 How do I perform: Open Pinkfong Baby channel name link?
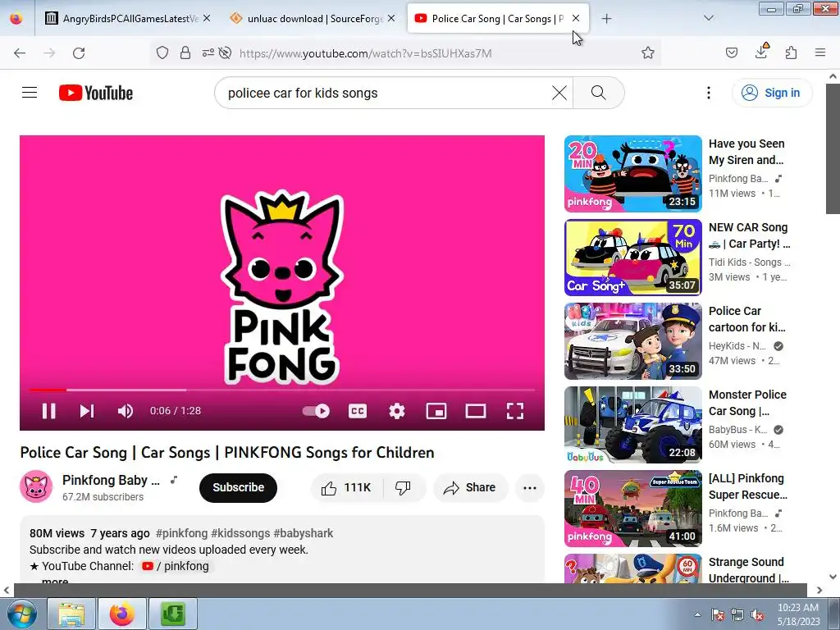(x=111, y=480)
